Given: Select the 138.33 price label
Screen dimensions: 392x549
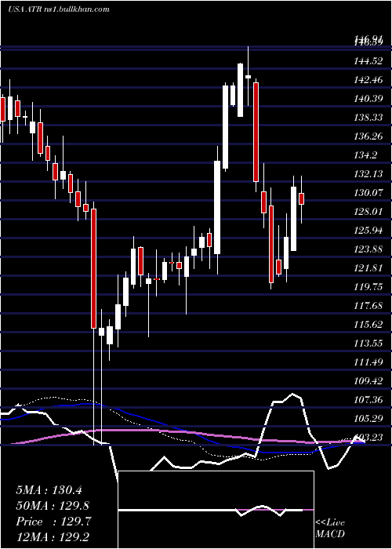Looking at the screenshot, I should pos(368,118).
